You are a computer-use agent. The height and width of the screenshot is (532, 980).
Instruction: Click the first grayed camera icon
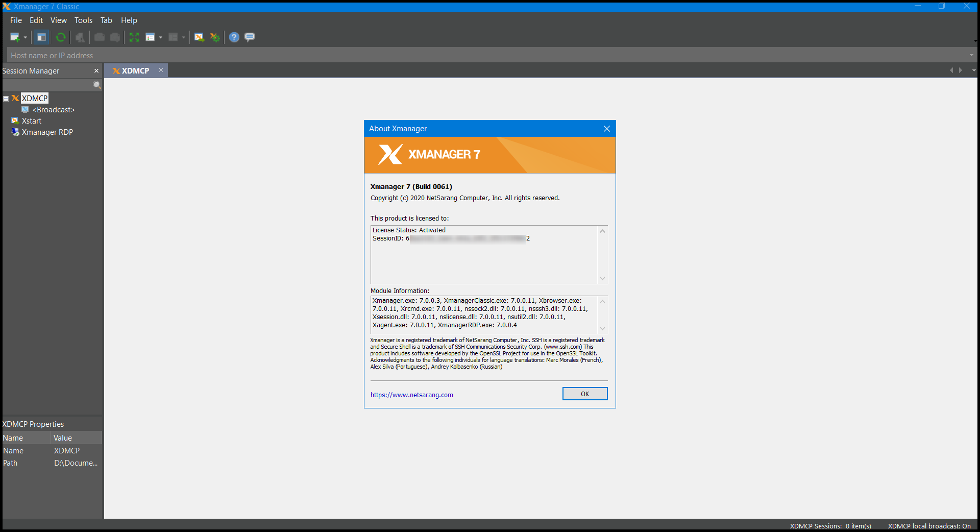pos(100,37)
